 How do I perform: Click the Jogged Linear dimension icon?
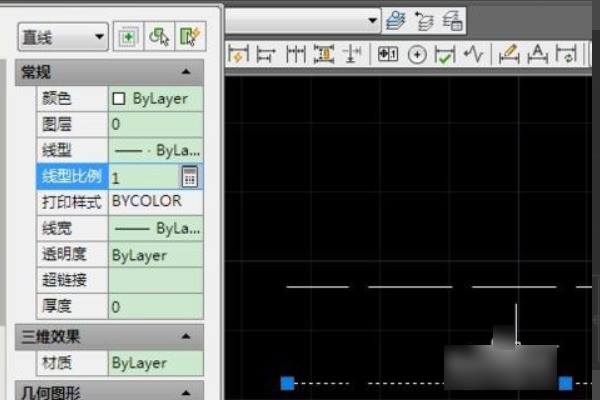[472, 54]
